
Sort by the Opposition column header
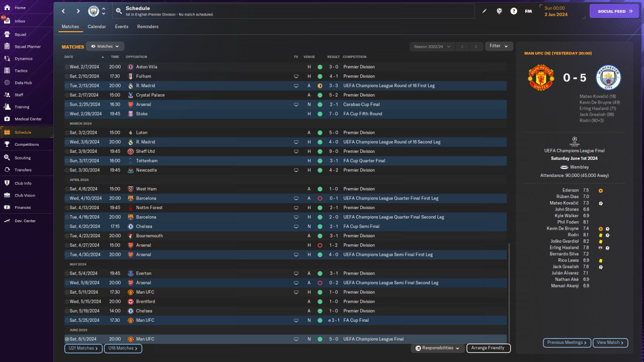coord(136,57)
